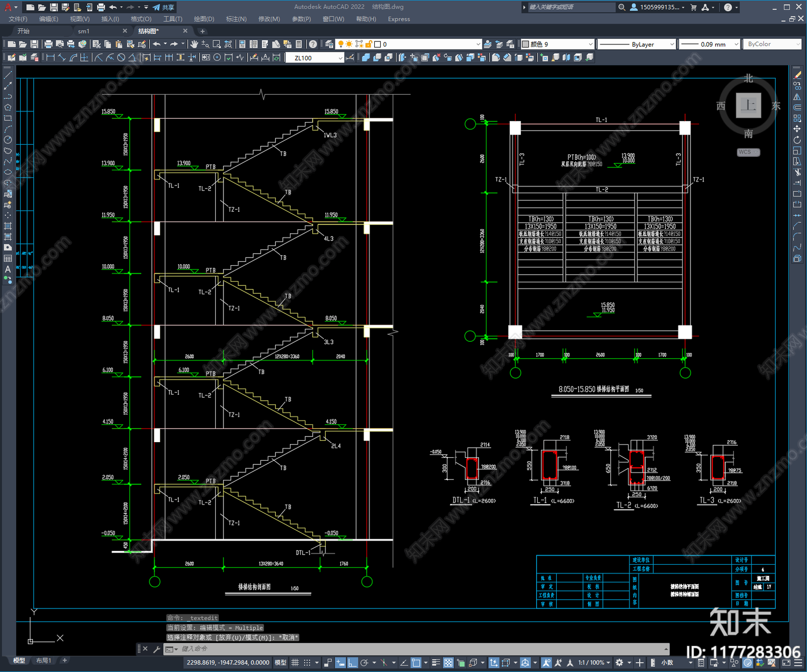Viewport: 807px width, 672px height.
Task: Open the color dropdown showing 颜色 9
Action: point(557,44)
